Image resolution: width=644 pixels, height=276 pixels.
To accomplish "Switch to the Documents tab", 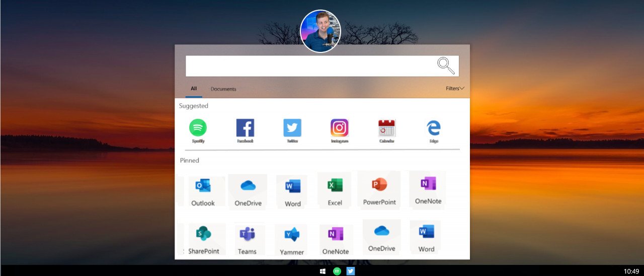I will coord(223,89).
